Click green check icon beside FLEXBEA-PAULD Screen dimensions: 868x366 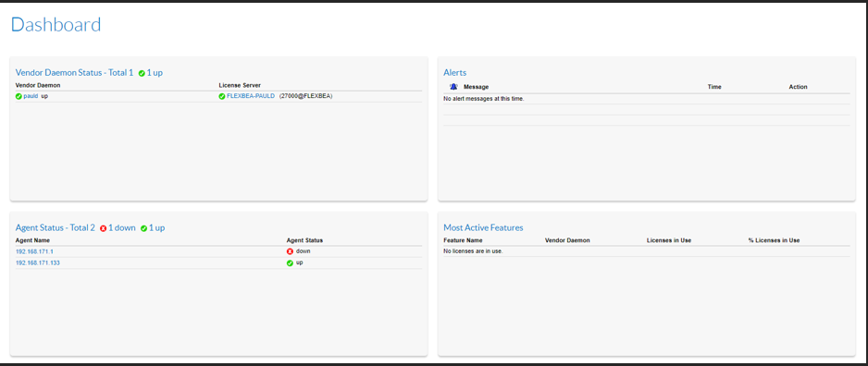[x=222, y=96]
